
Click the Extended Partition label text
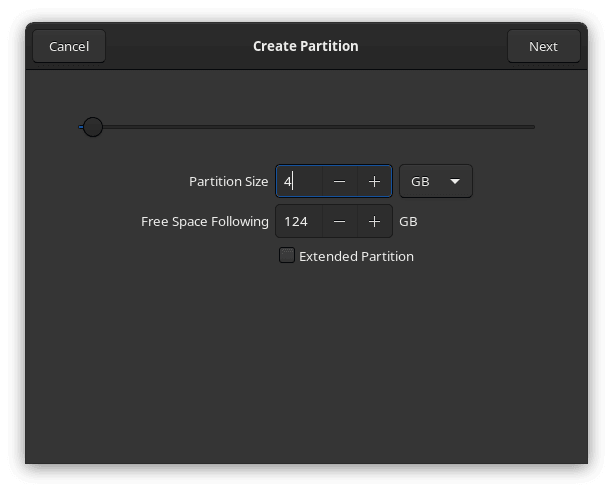click(x=356, y=256)
